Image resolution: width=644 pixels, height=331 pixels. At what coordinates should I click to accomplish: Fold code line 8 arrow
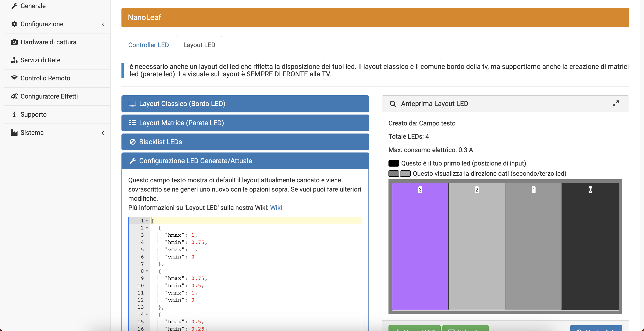tap(147, 271)
